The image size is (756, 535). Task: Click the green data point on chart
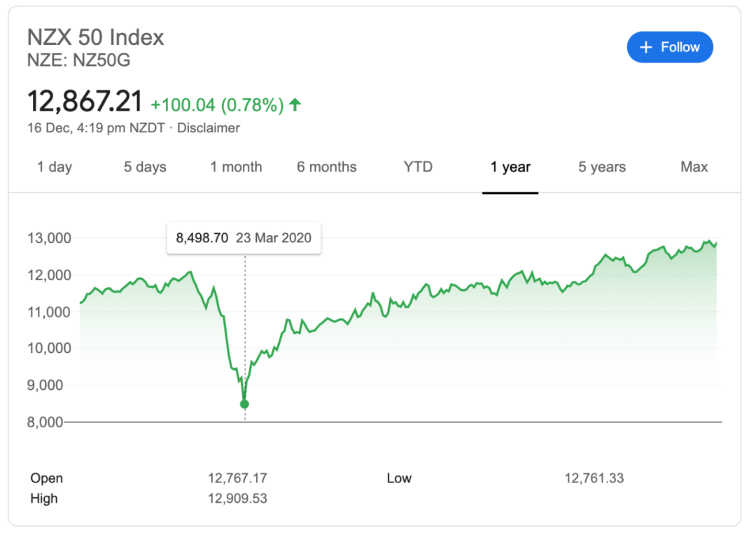coord(244,404)
